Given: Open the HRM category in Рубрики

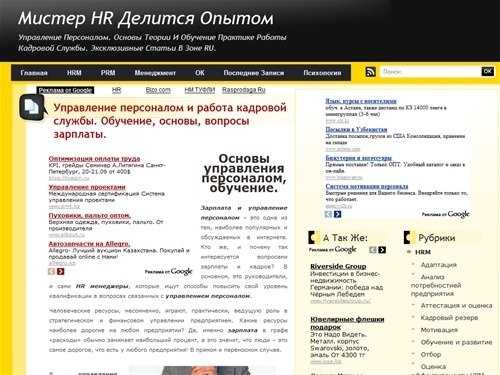Looking at the screenshot, I should click(x=423, y=252).
